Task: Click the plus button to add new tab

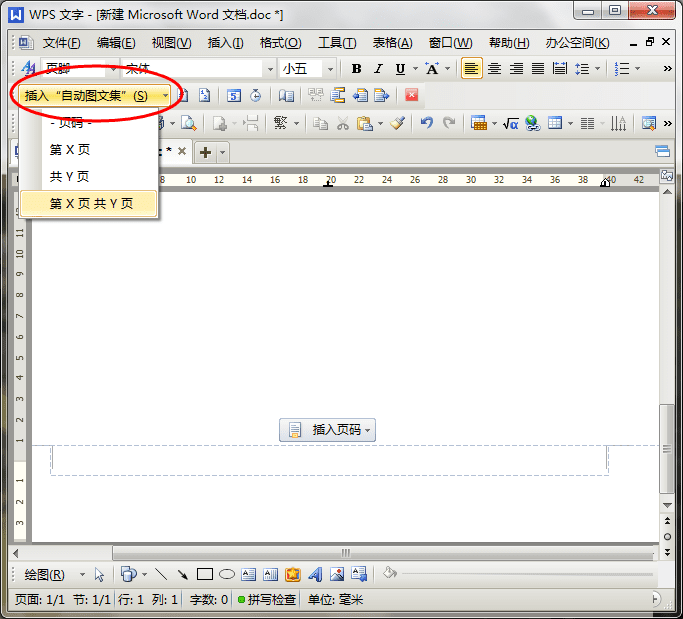Action: click(206, 152)
